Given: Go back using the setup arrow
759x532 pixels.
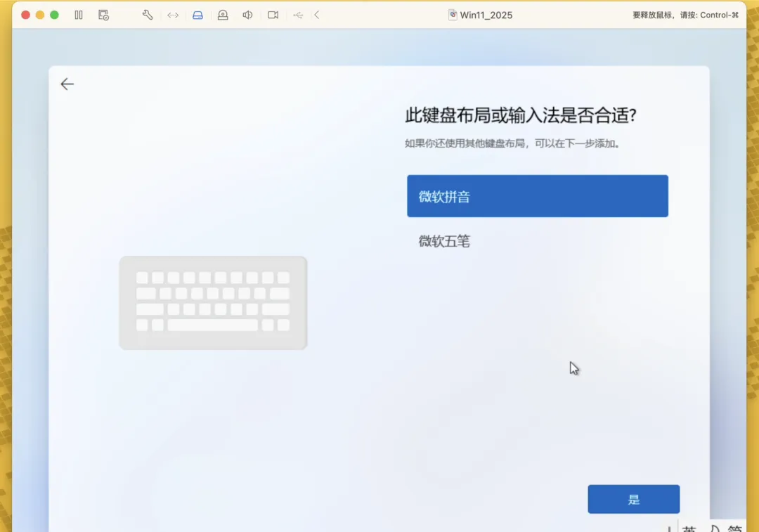Looking at the screenshot, I should (67, 84).
